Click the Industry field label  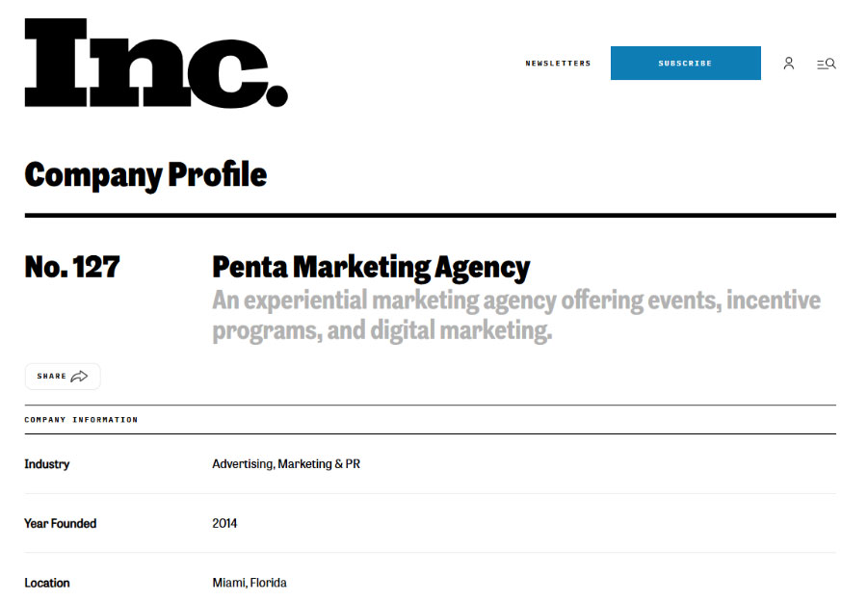click(x=47, y=464)
